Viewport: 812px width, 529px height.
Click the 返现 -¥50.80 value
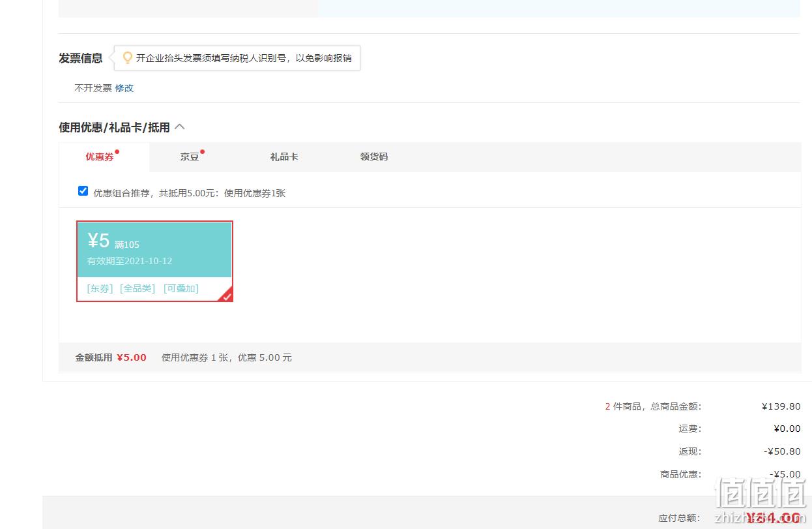coord(782,451)
